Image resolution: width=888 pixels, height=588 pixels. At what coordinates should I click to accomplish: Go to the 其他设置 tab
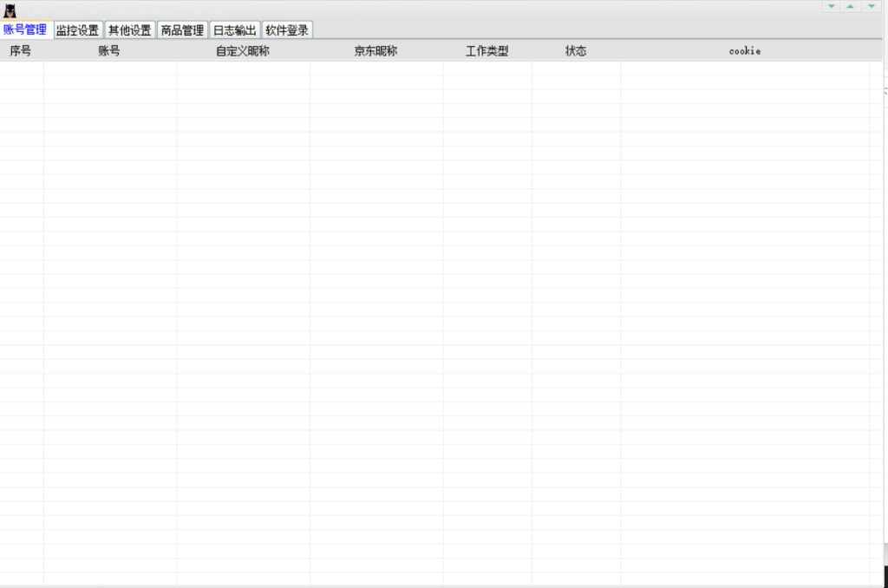[129, 30]
